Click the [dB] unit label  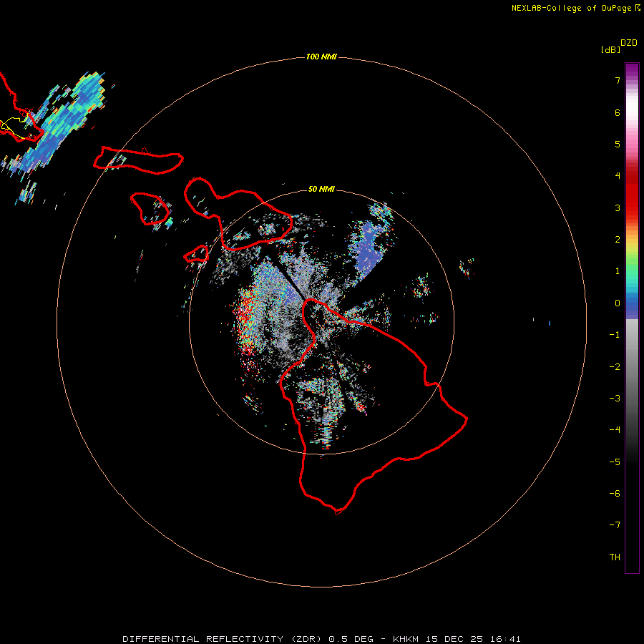click(x=610, y=49)
